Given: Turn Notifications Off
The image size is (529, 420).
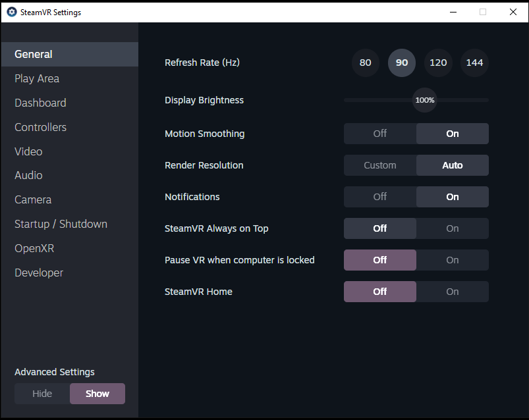Looking at the screenshot, I should click(x=380, y=197).
